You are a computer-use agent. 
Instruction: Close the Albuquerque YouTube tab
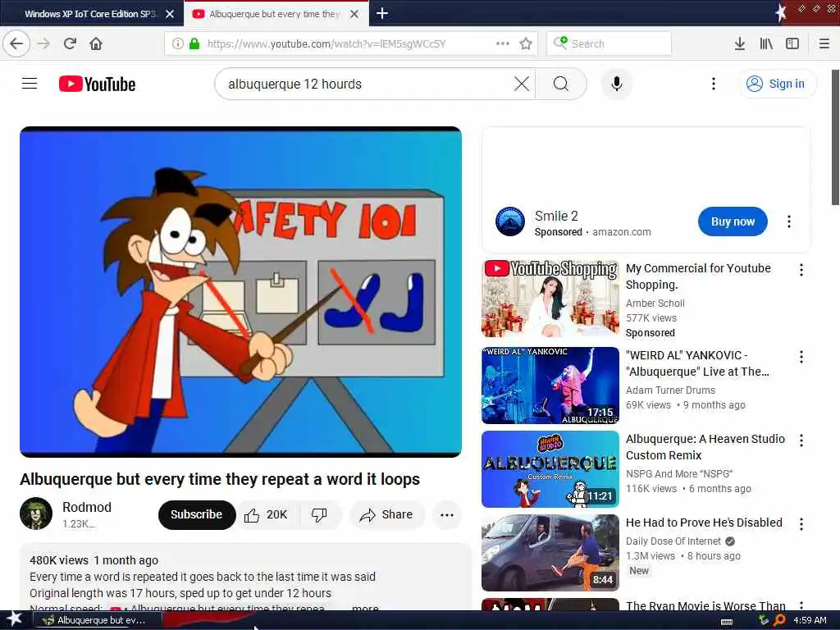point(354,14)
